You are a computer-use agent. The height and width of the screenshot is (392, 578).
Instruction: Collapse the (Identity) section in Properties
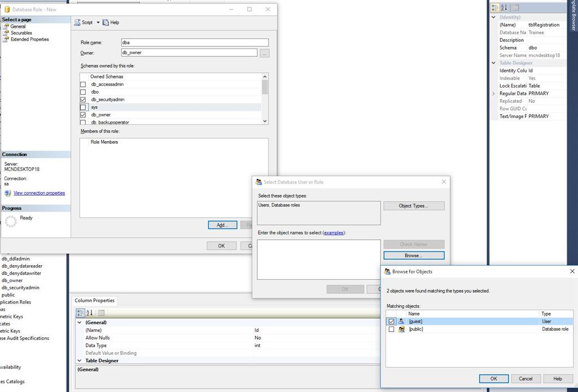click(493, 17)
